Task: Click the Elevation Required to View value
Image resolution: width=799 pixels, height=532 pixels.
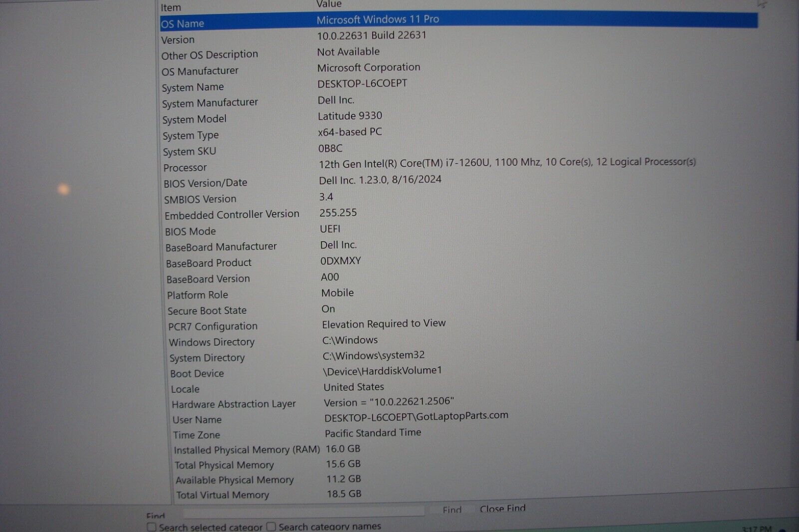Action: [x=384, y=324]
